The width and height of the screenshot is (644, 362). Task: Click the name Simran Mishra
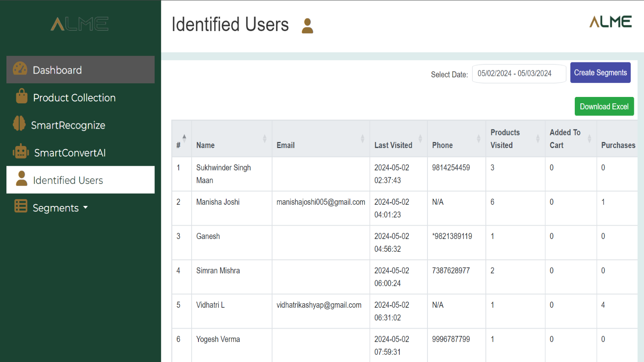tap(218, 271)
